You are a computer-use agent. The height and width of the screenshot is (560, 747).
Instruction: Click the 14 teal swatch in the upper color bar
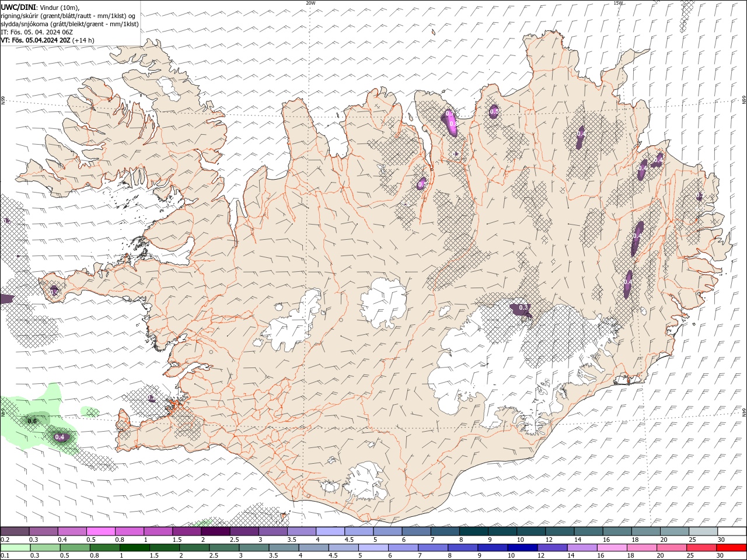[588, 531]
